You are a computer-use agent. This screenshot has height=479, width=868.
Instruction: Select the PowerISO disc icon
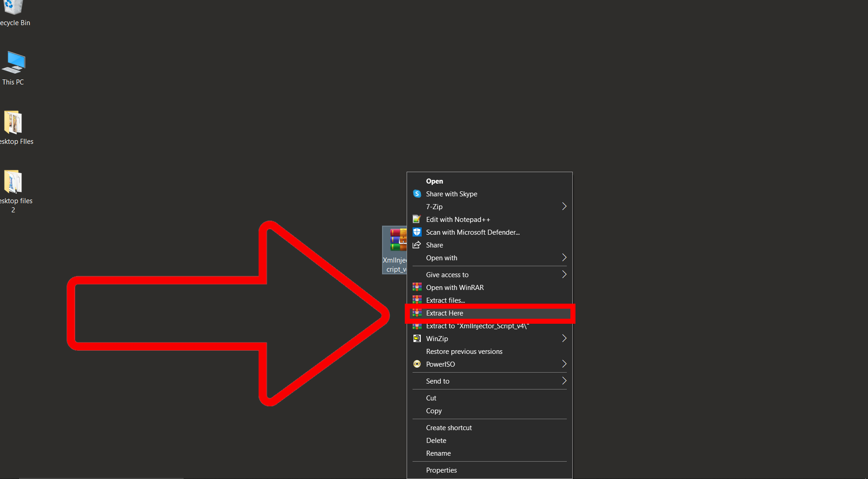click(417, 364)
